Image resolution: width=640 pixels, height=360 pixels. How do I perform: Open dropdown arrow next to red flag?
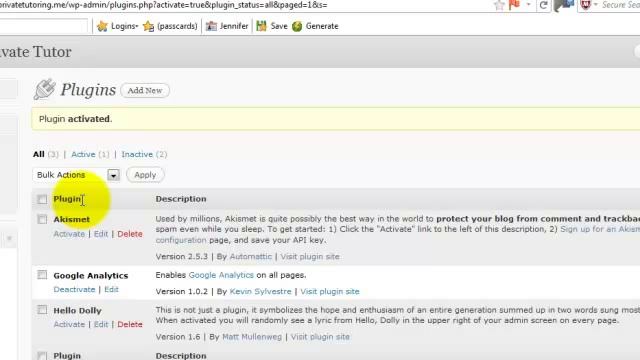click(x=528, y=4)
